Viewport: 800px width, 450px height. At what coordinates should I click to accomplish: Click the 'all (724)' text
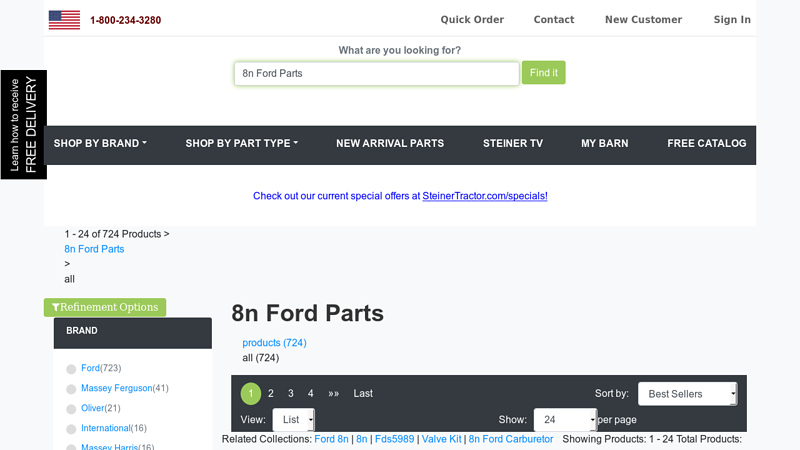pos(261,358)
